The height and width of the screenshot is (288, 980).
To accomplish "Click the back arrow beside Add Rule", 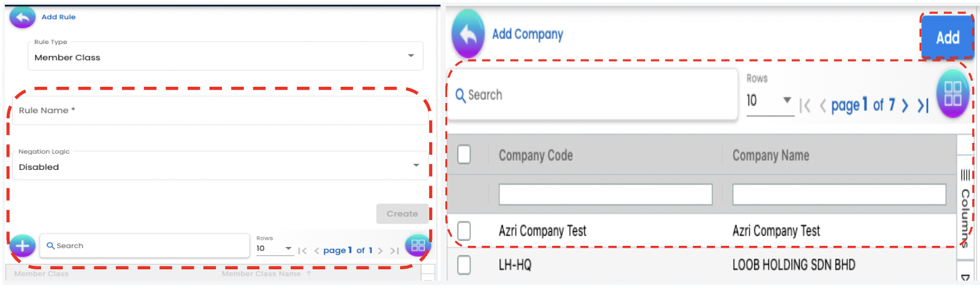I will click(x=22, y=17).
